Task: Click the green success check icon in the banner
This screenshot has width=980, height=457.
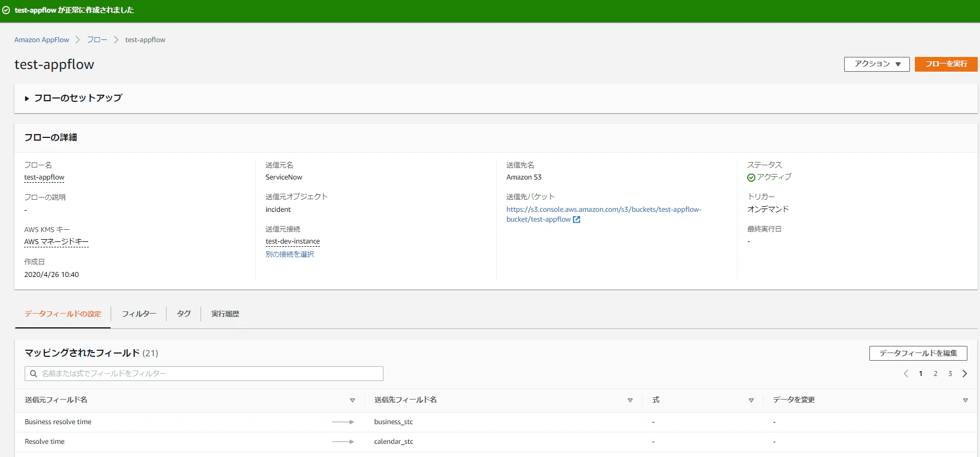Action: tap(6, 10)
